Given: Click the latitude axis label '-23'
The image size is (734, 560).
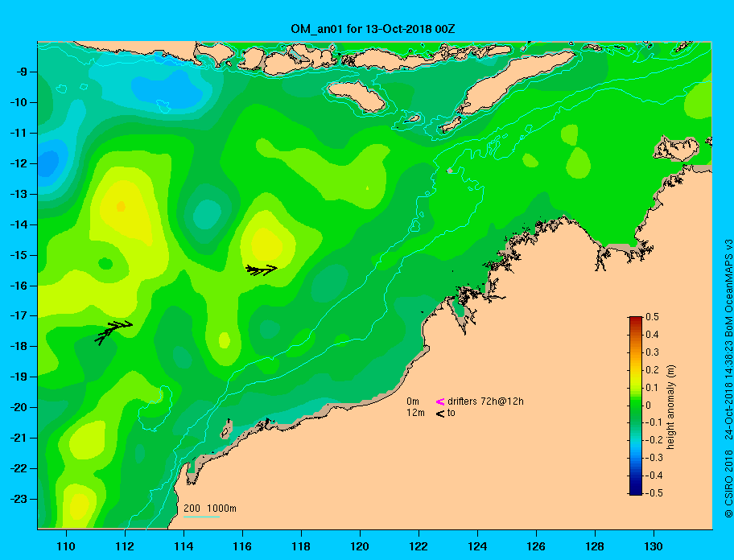Looking at the screenshot, I should click(19, 499).
